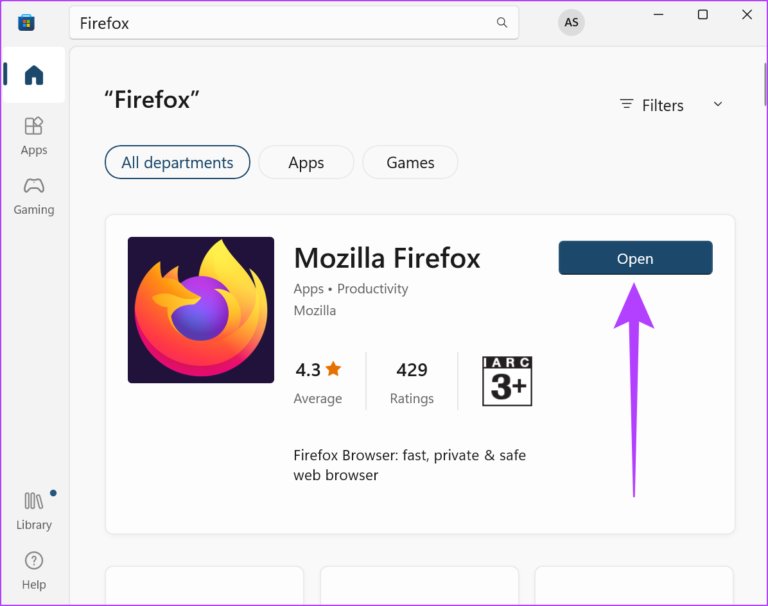Click the Firefox search input field
Screen dimensions: 768x606
293,23
